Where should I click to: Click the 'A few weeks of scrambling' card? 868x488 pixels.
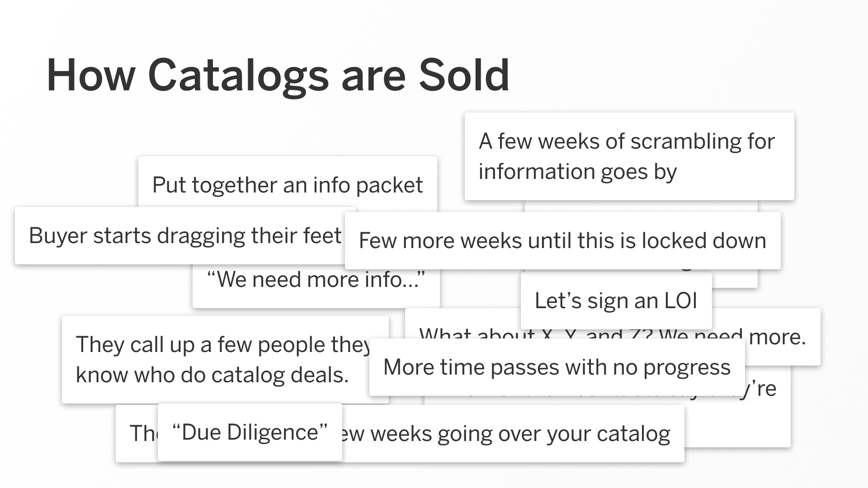629,156
